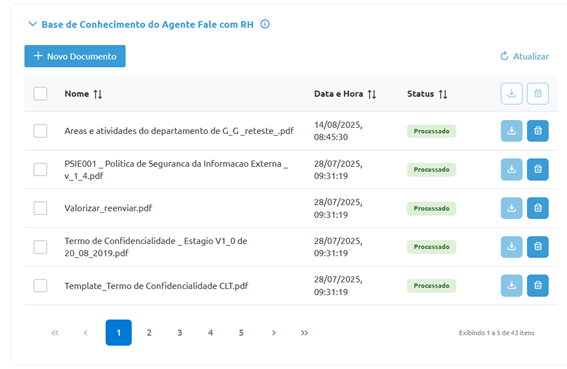Open page 3 of the documents

180,332
